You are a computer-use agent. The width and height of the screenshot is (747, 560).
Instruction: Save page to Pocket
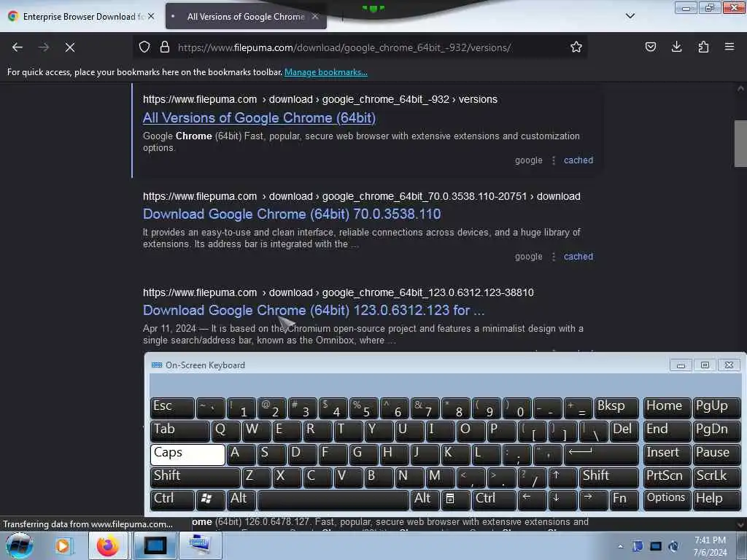(650, 47)
